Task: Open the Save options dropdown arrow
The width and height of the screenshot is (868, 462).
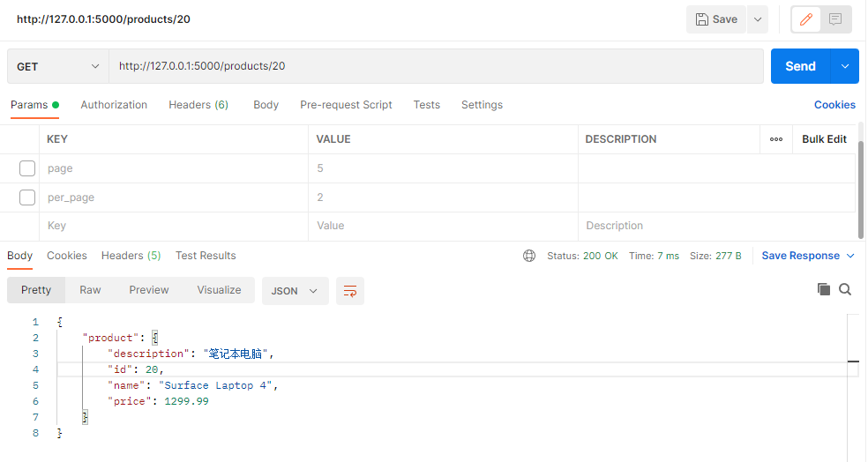Action: [758, 19]
